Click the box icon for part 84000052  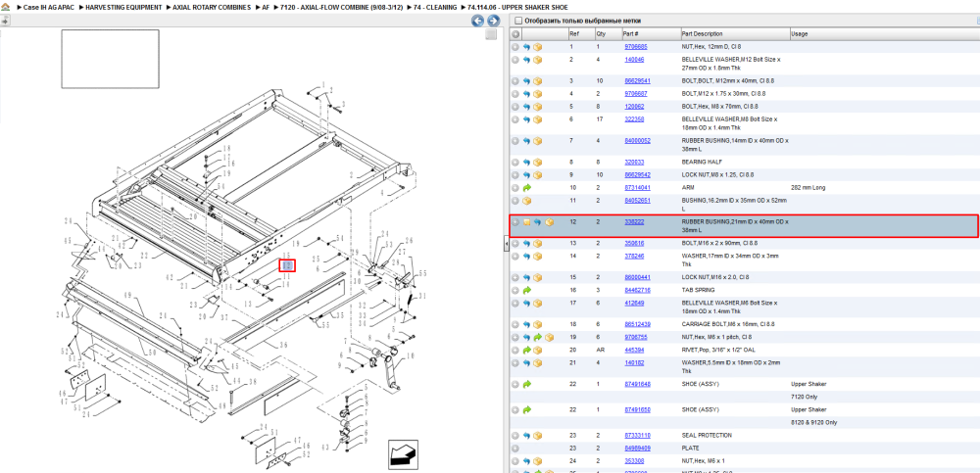pos(537,141)
